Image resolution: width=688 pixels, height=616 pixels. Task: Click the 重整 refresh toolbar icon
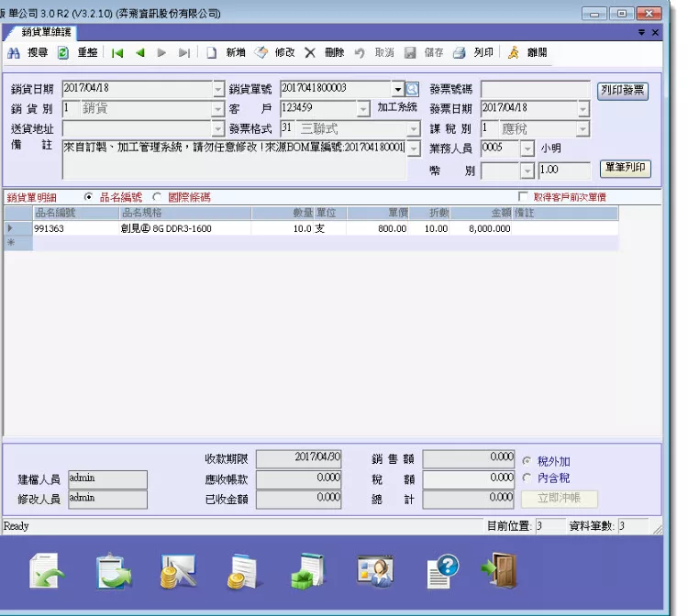click(63, 53)
